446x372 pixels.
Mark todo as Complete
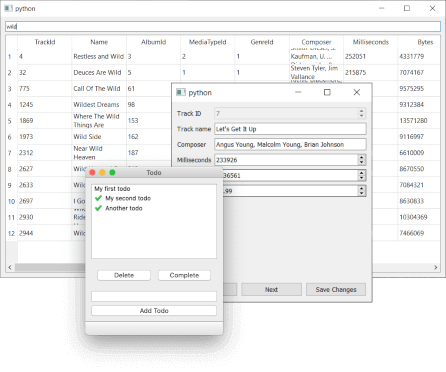(184, 275)
